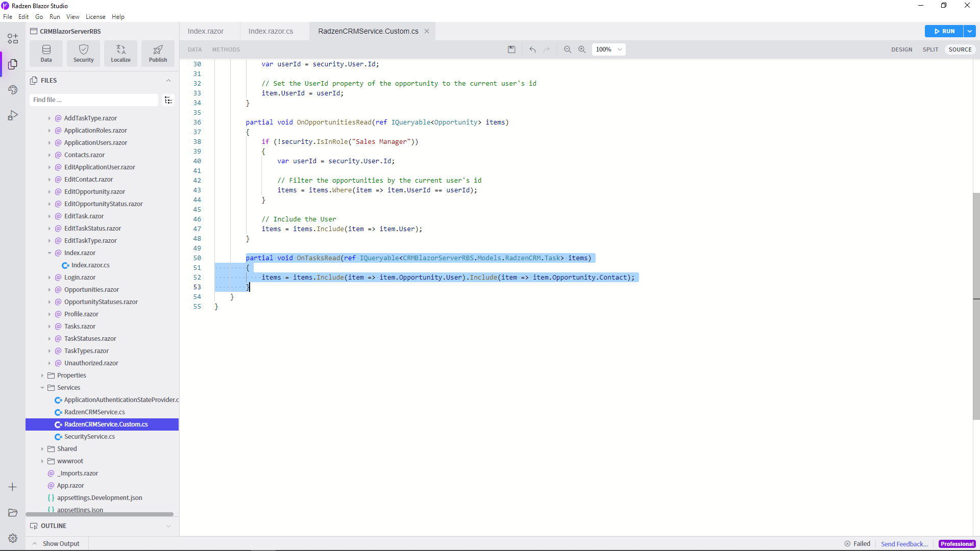Run the application with RUN button

pos(944,31)
